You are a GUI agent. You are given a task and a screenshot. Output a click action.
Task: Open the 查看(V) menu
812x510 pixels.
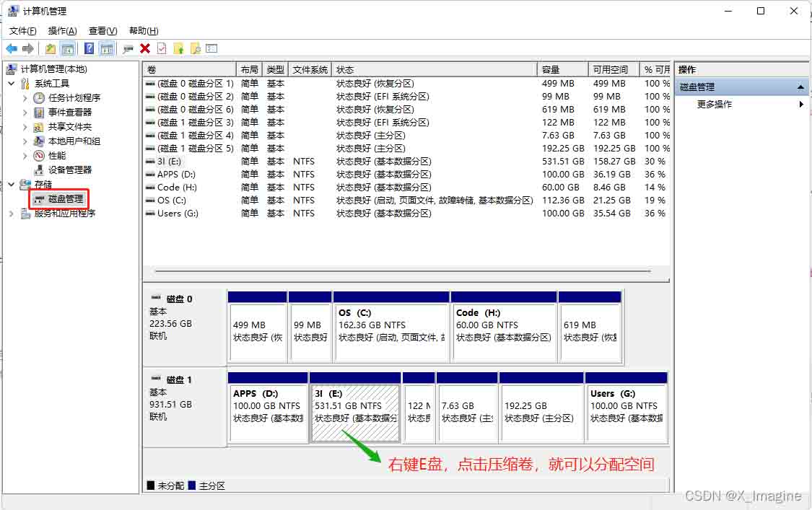(102, 31)
